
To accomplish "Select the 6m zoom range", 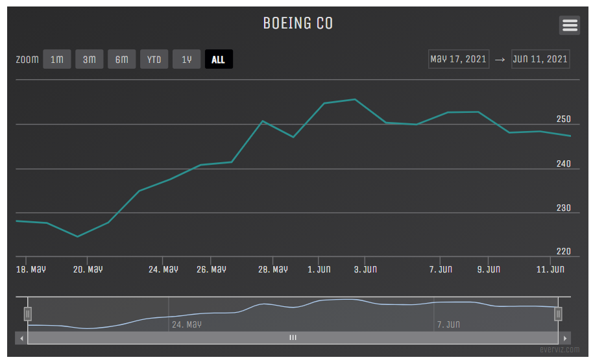I will tap(122, 60).
